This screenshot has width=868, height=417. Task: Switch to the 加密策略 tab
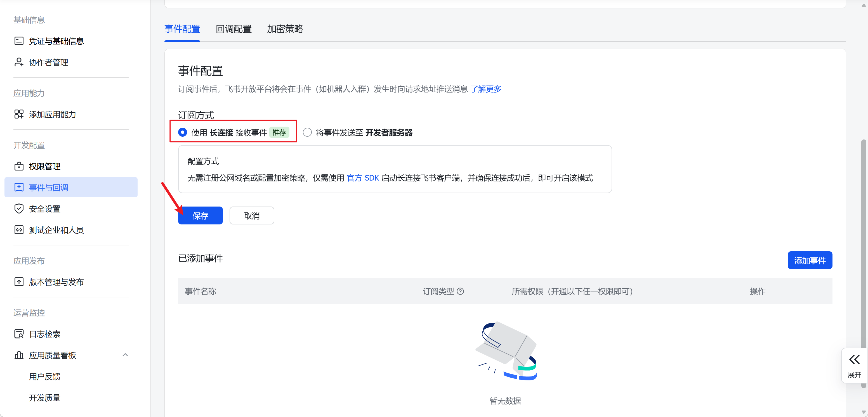[x=285, y=29]
